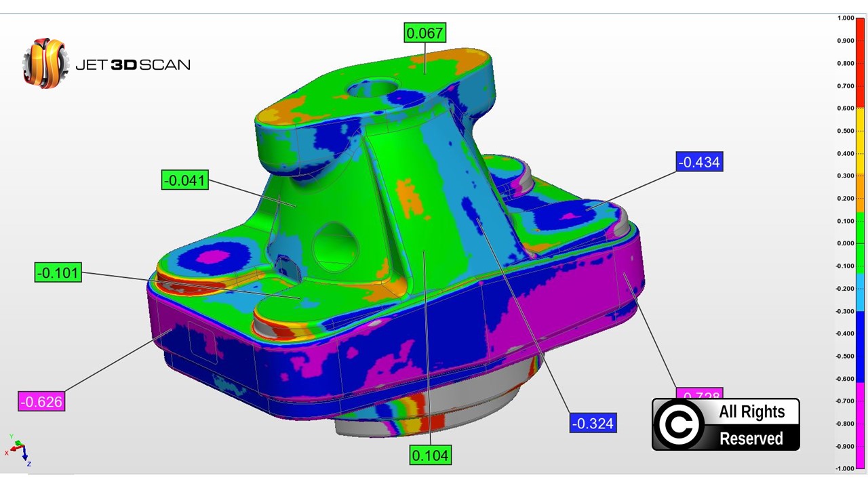Image resolution: width=868 pixels, height=488 pixels.
Task: Click the blue -0.324 annotation label
Action: 593,424
